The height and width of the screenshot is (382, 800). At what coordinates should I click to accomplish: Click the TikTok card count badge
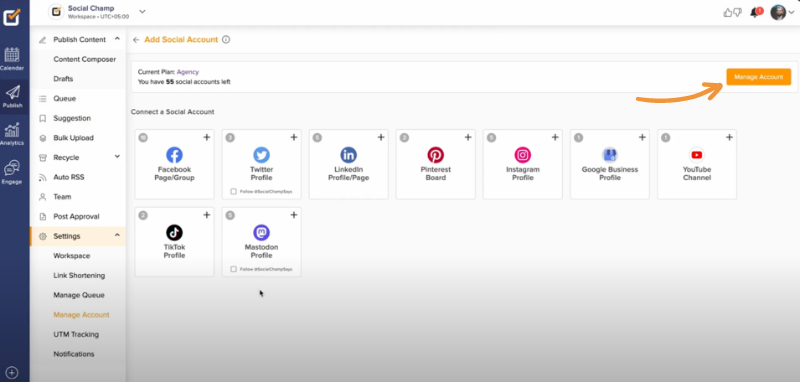pyautogui.click(x=143, y=215)
